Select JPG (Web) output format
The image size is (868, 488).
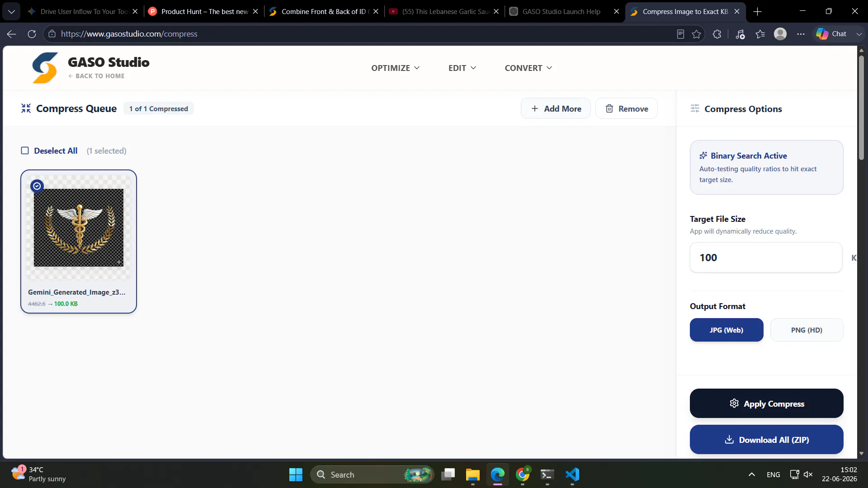point(726,330)
